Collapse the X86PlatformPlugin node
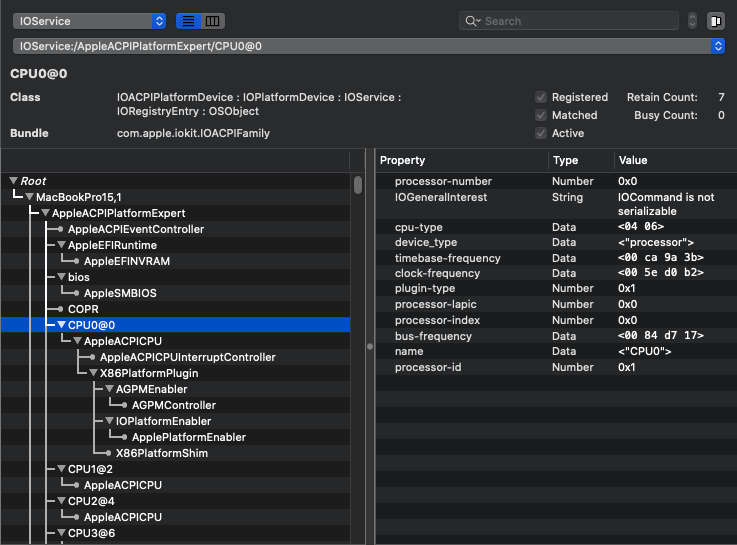The width and height of the screenshot is (737, 545). (x=94, y=373)
